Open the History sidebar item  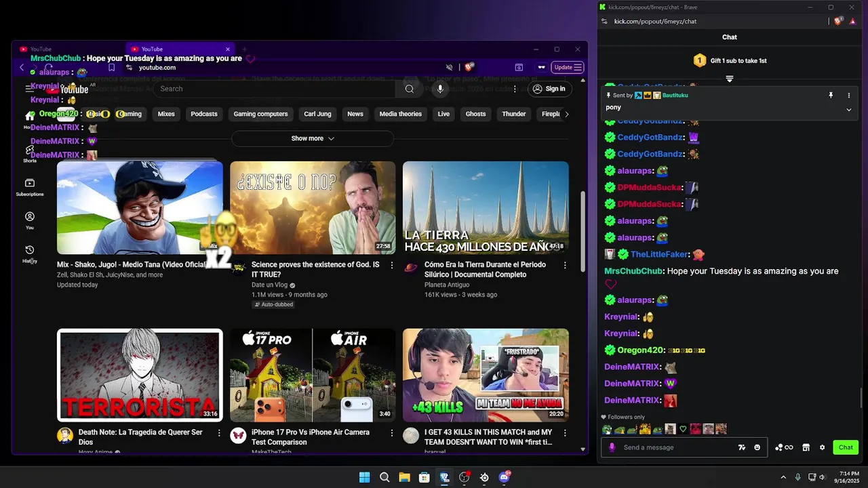(x=30, y=253)
